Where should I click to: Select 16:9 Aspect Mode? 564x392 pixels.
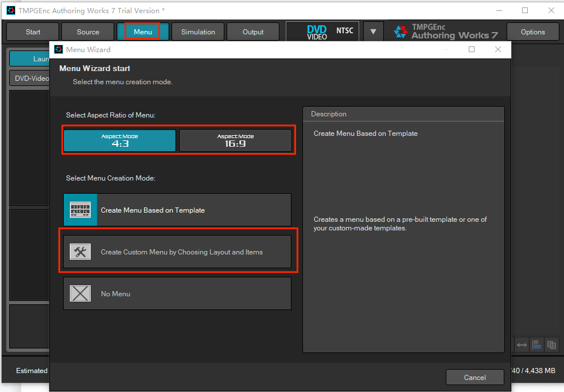235,140
